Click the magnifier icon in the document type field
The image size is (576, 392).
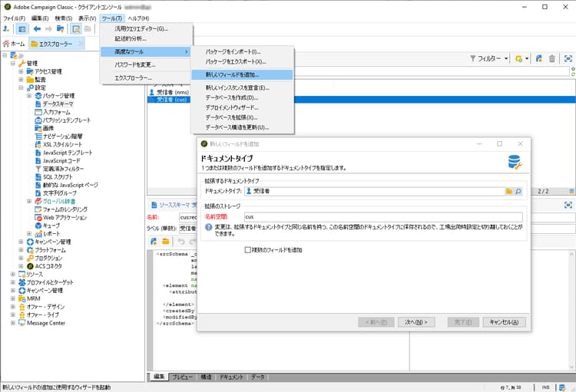coord(518,191)
